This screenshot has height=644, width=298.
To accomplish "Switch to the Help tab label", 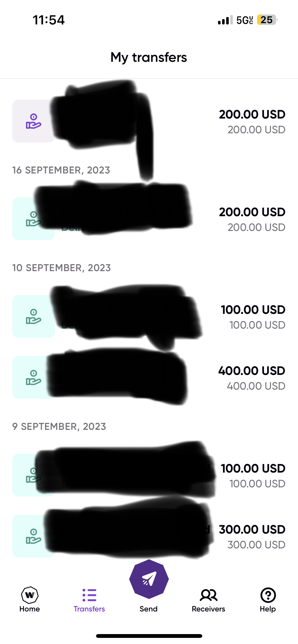I will 268,609.
